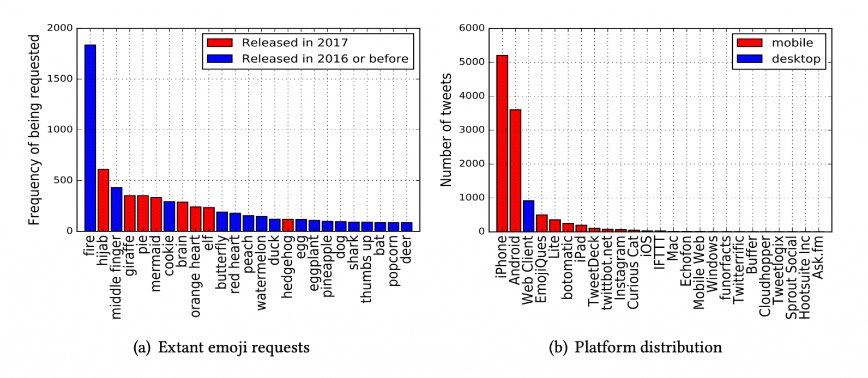The image size is (868, 378).
Task: Click the tall blue fire bar
Action: pos(90,138)
